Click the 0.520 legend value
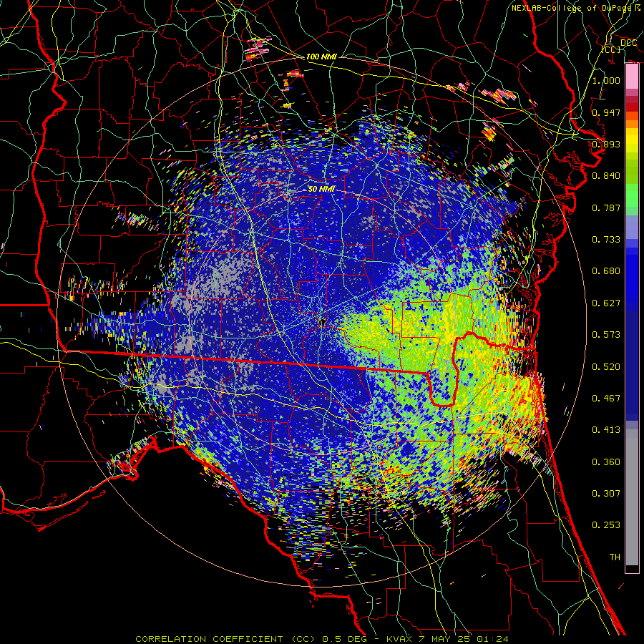The width and height of the screenshot is (644, 644). point(606,367)
